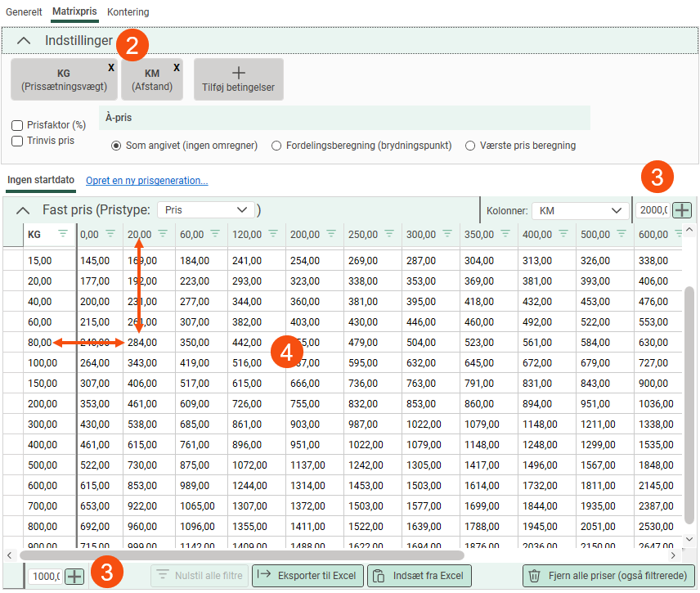Click the filter icon in the KG column header

coord(63,234)
